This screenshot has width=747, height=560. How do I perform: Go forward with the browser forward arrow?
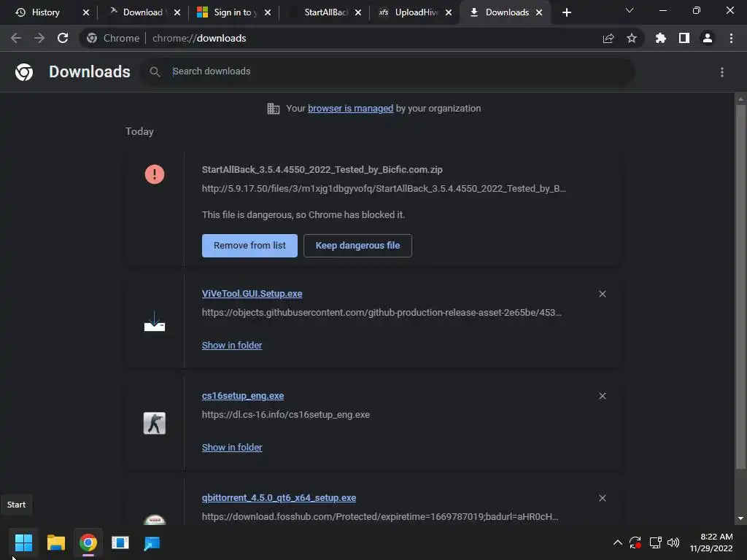39,38
